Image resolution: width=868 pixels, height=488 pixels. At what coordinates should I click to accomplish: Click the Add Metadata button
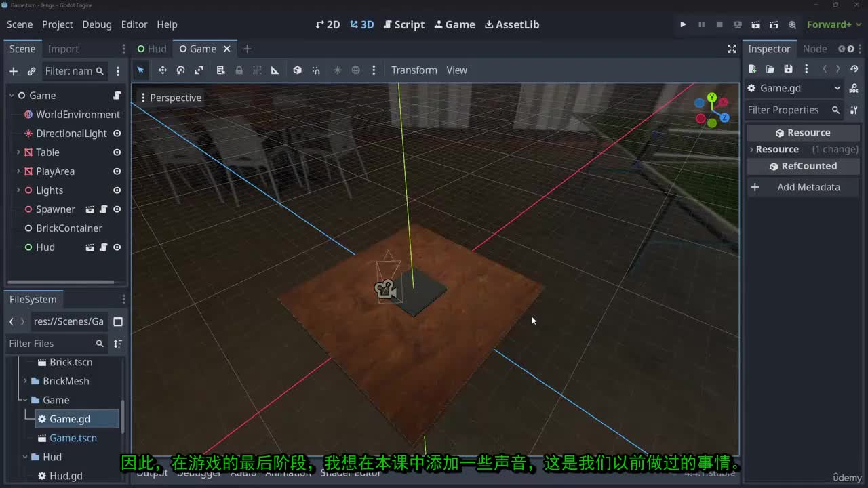804,187
